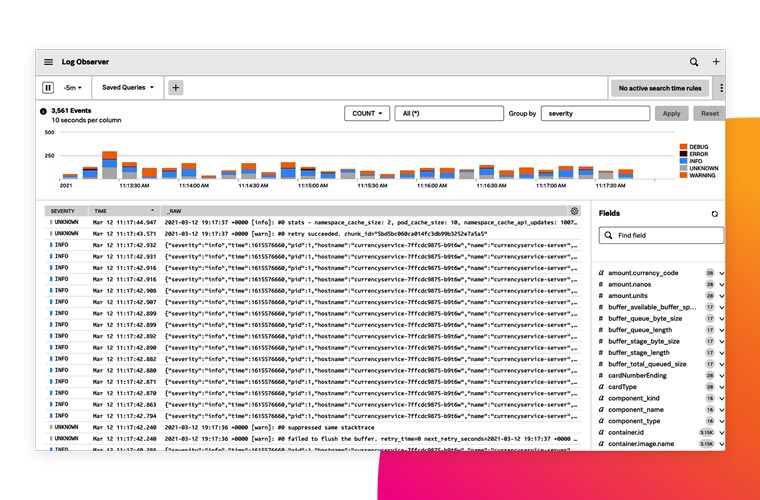Open log row at 11:17:42.908
Screen dimensions: 760x500
click(x=313, y=291)
